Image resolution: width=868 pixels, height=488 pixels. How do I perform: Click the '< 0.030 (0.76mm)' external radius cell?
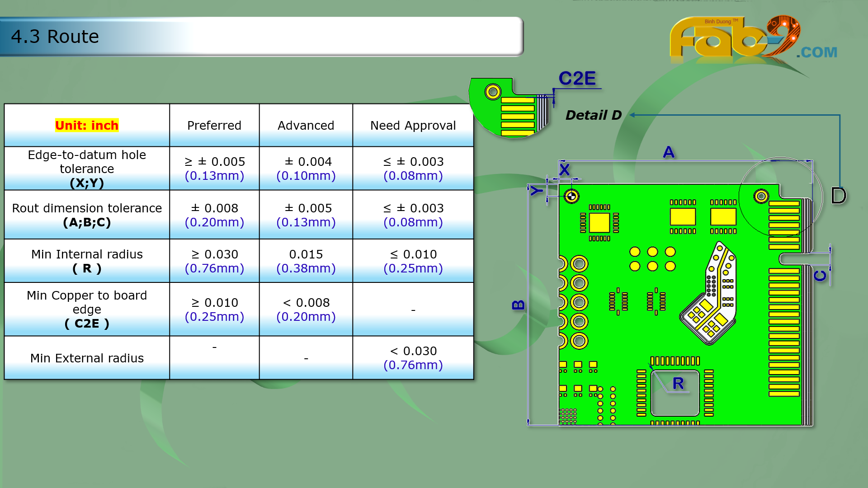coord(413,358)
